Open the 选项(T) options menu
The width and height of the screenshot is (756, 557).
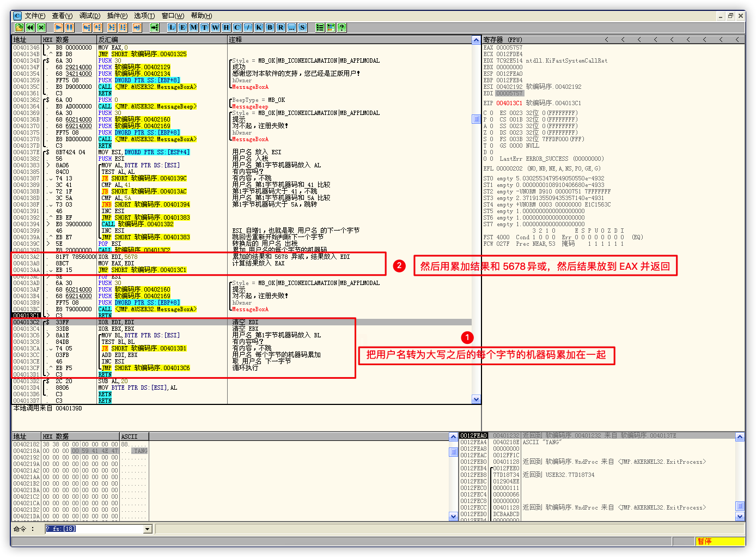(144, 16)
